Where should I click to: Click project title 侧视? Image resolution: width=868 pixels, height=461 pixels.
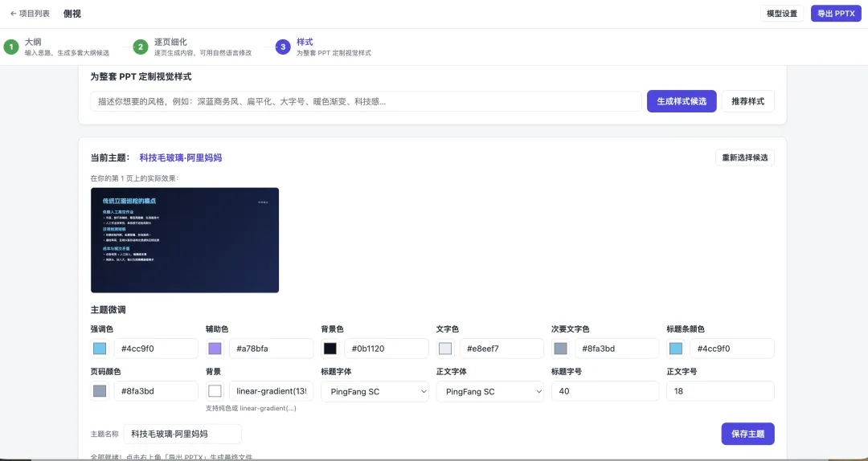click(x=72, y=14)
